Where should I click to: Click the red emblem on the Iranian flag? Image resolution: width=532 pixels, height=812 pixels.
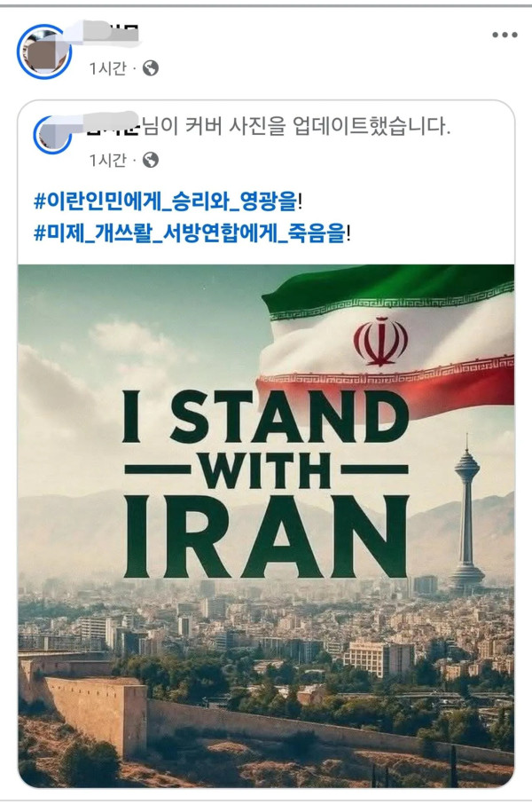click(x=380, y=342)
